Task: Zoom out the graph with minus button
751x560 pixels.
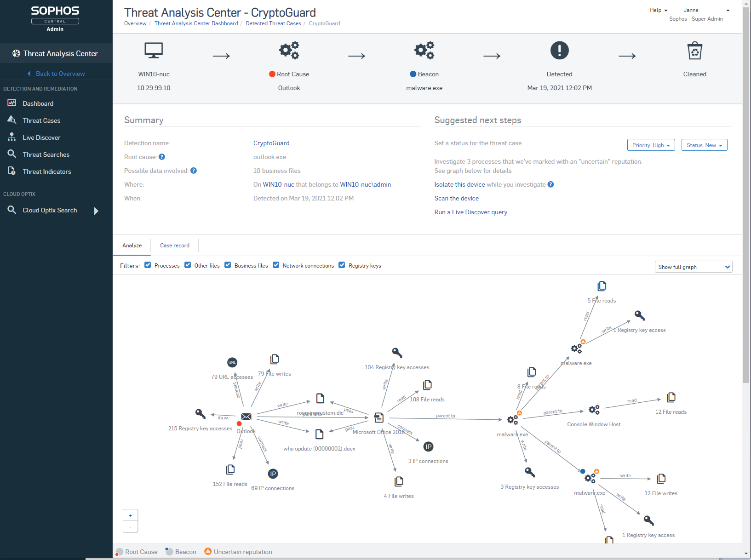Action: (x=131, y=527)
